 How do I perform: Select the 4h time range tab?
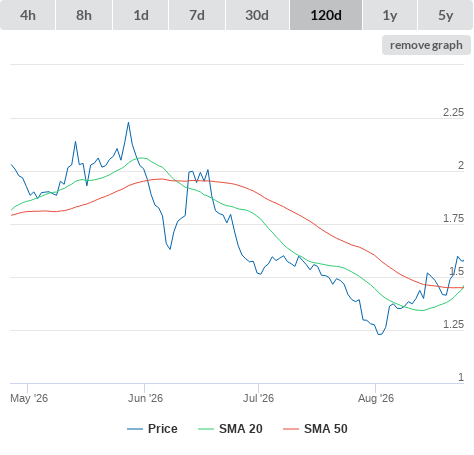[x=27, y=15]
